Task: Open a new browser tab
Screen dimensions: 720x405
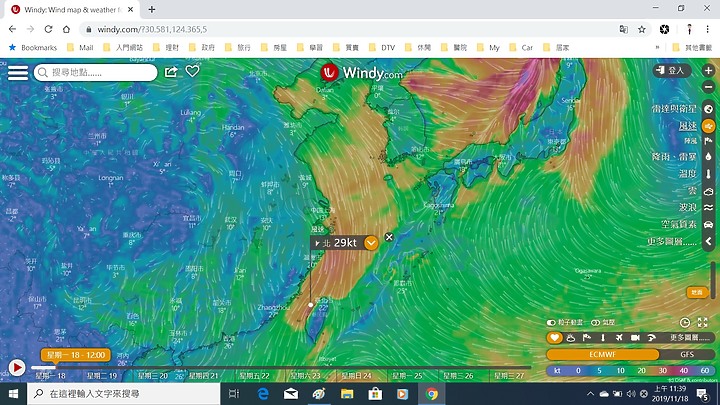Action: (152, 9)
